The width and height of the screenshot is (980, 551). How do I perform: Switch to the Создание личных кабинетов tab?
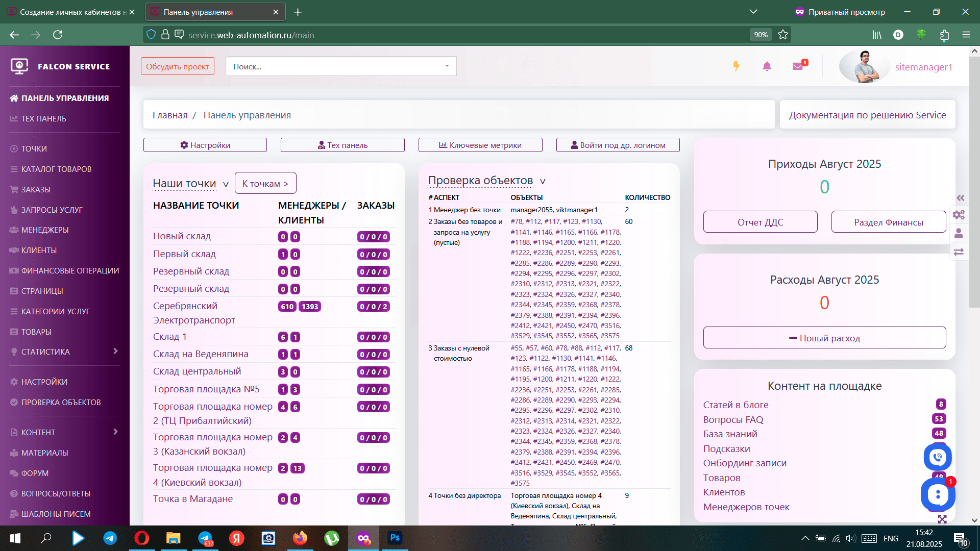point(71,12)
